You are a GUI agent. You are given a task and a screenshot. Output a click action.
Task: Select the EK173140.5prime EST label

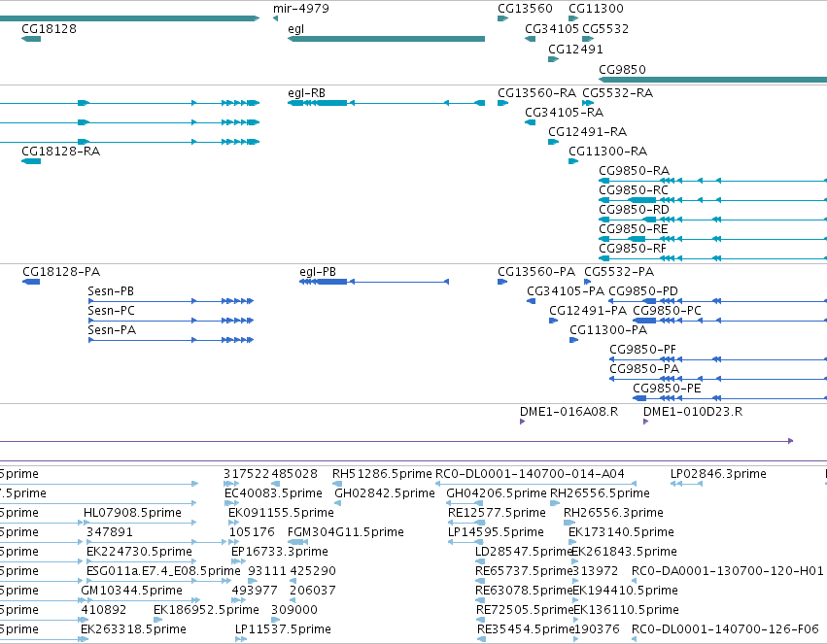pyautogui.click(x=621, y=532)
